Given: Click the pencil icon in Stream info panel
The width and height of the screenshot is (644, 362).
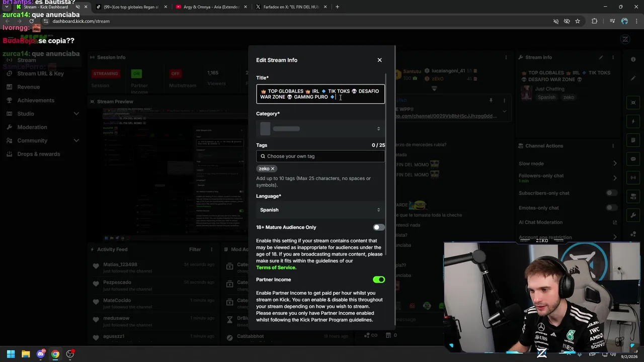Looking at the screenshot, I should (x=601, y=57).
